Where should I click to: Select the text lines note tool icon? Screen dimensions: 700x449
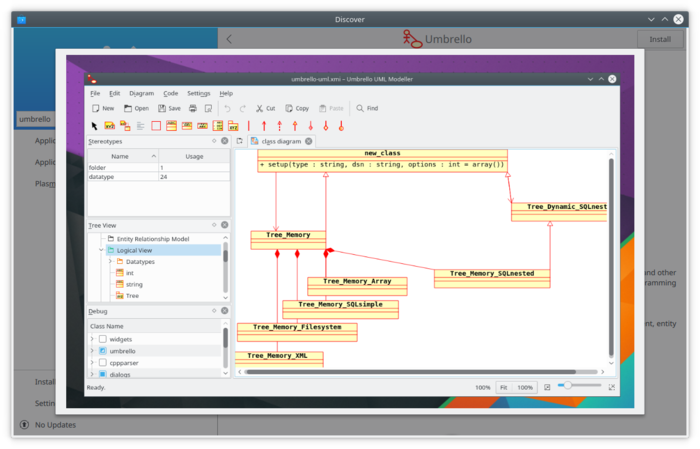141,126
